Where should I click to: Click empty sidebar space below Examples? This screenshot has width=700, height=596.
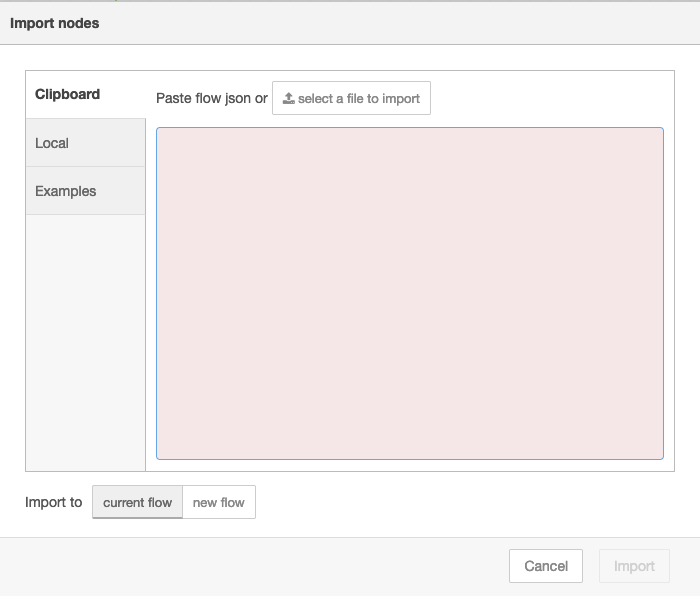tap(85, 340)
